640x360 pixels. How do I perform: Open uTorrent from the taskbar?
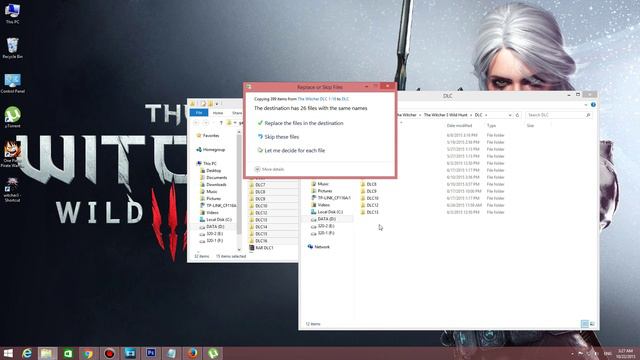pyautogui.click(x=213, y=353)
